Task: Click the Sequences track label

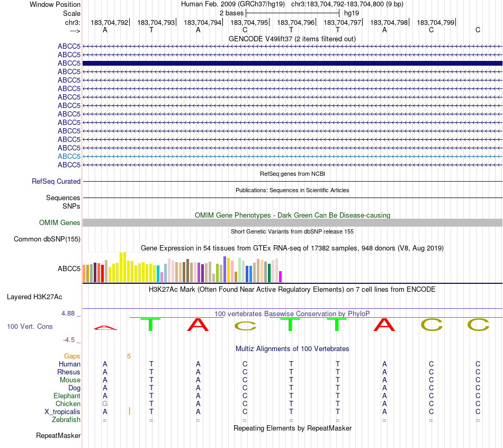Action: tap(63, 198)
